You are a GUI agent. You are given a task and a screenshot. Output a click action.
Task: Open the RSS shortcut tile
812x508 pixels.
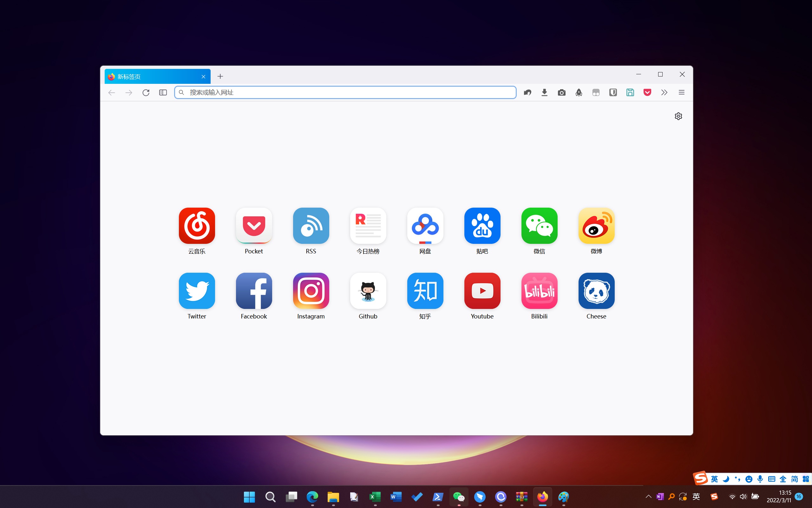click(x=311, y=226)
